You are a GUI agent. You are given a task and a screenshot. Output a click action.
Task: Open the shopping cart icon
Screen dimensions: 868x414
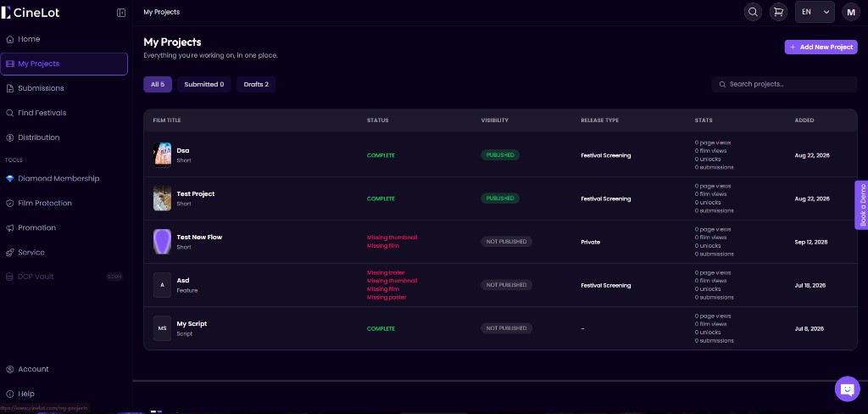tap(778, 12)
